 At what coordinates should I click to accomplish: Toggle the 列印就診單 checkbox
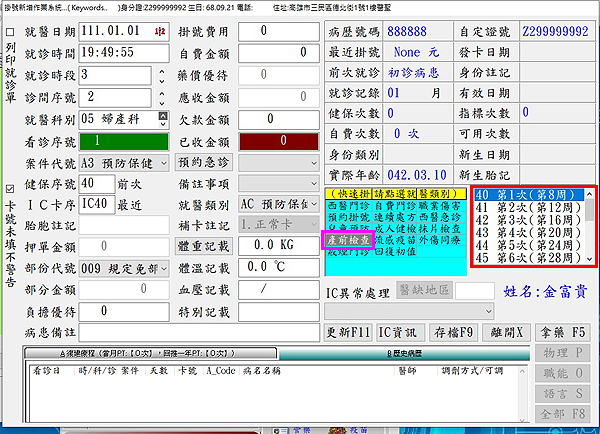(x=9, y=32)
